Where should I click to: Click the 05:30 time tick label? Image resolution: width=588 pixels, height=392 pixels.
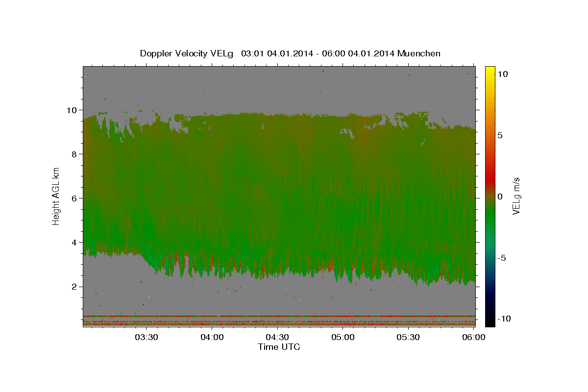click(x=409, y=337)
